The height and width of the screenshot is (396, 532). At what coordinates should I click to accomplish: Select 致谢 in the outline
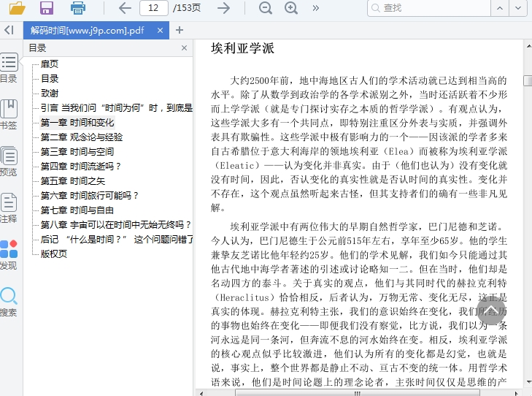pyautogui.click(x=50, y=93)
